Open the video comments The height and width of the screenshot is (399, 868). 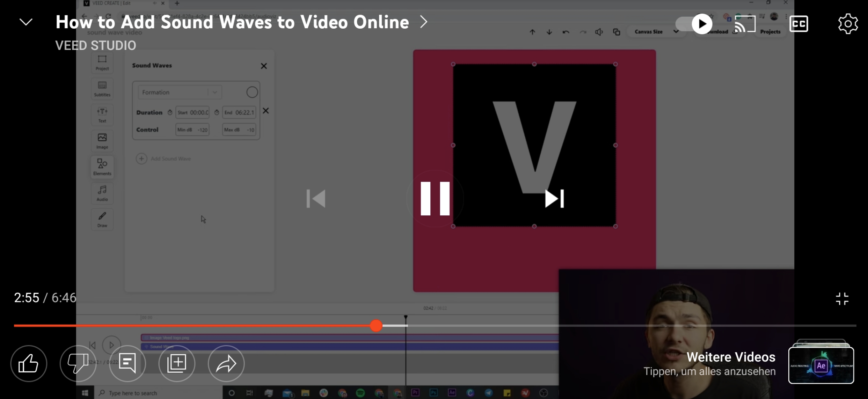(x=127, y=363)
